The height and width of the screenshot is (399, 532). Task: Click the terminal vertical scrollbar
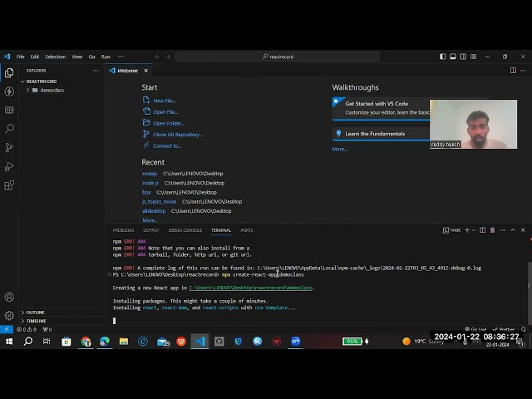[x=529, y=292]
